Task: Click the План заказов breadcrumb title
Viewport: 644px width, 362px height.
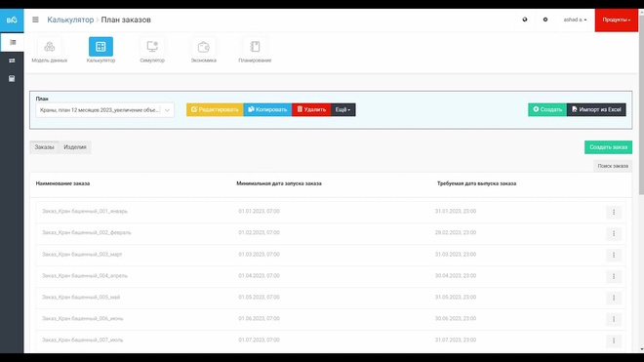Action: pyautogui.click(x=126, y=20)
